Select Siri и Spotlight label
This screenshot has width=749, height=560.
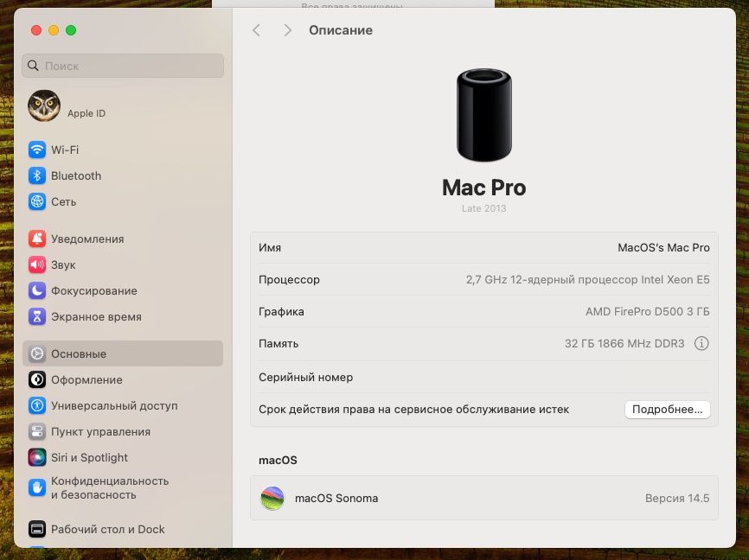click(x=89, y=458)
